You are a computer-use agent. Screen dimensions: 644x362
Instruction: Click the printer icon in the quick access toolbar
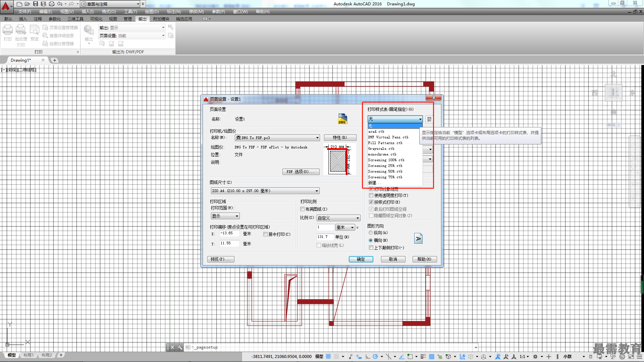(52, 4)
